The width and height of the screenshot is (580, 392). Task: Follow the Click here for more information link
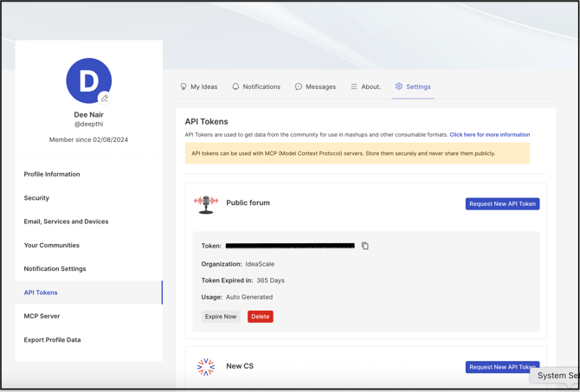(489, 135)
